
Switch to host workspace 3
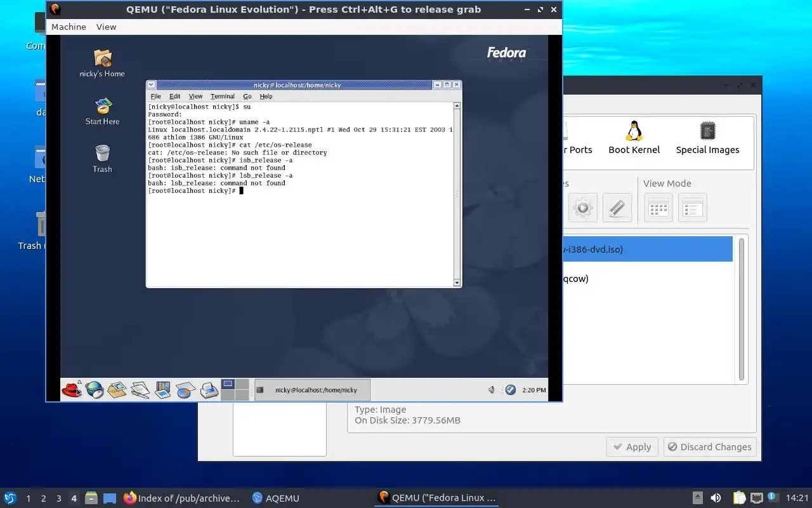[x=58, y=498]
